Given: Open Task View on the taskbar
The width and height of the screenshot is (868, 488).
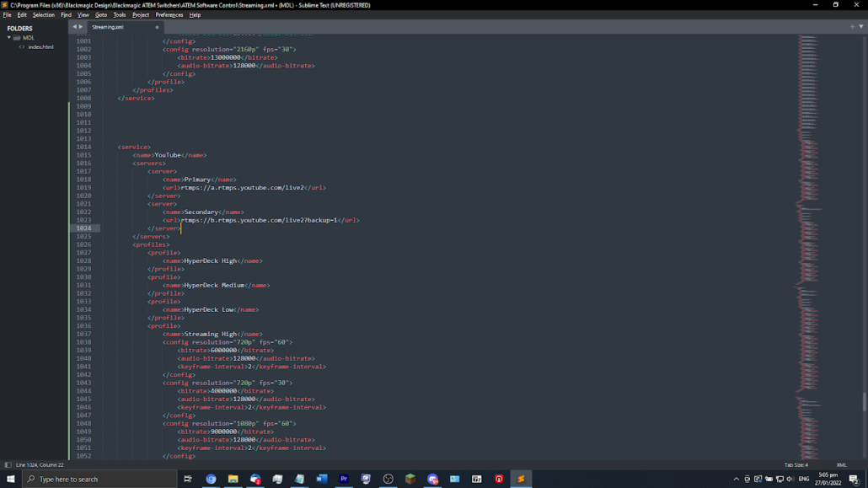Looking at the screenshot, I should [188, 479].
